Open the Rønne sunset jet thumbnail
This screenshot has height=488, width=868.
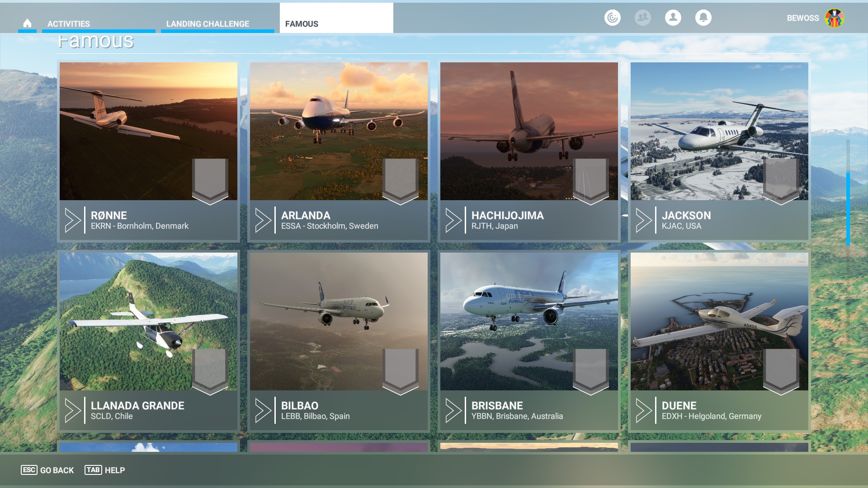(x=148, y=131)
